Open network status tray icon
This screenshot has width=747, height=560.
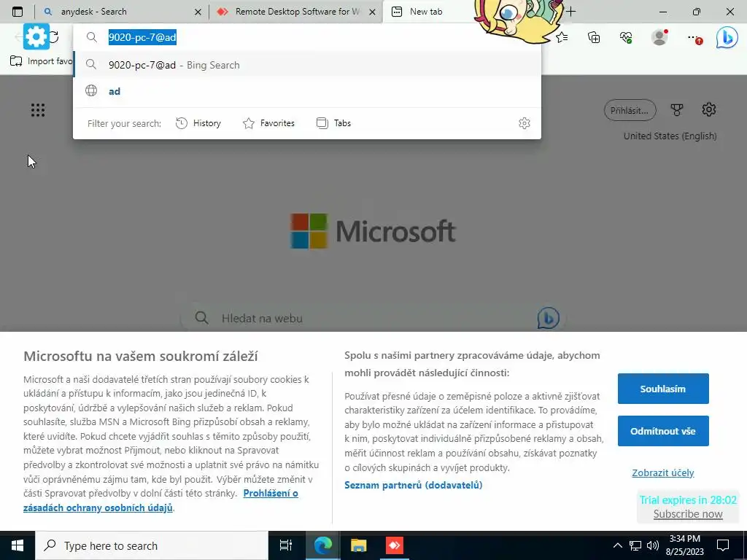[x=635, y=545]
